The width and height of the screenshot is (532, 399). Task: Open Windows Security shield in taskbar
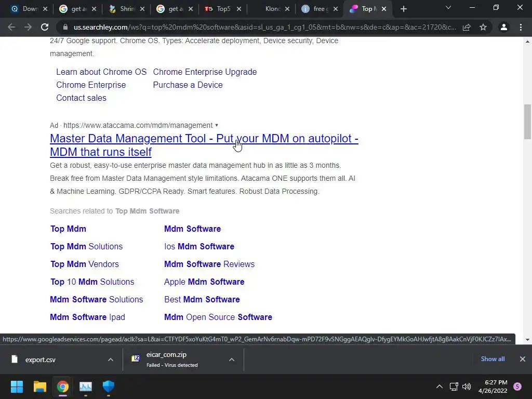click(x=109, y=387)
